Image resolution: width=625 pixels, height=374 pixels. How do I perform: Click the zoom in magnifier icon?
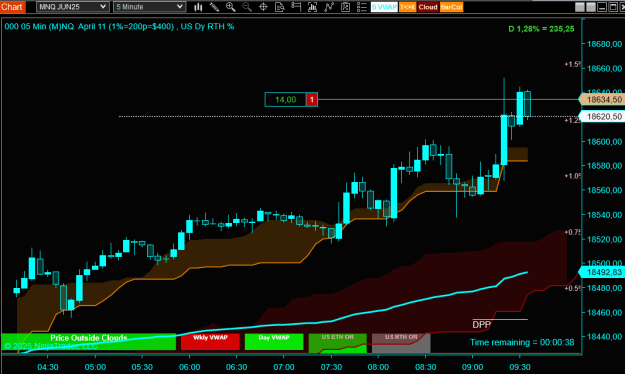(230, 7)
